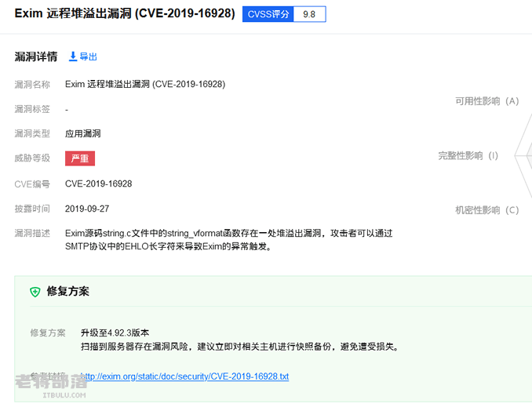Click the 可用性影响 (A) radar chart label
The height and width of the screenshot is (407, 532).
click(487, 101)
